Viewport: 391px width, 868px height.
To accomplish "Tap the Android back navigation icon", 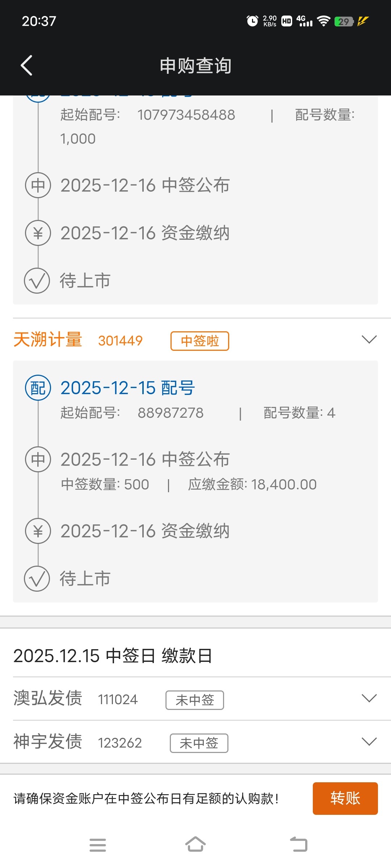I will pos(299,844).
